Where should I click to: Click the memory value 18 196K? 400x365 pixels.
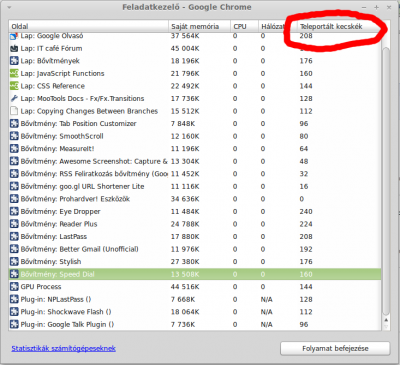pyautogui.click(x=185, y=61)
